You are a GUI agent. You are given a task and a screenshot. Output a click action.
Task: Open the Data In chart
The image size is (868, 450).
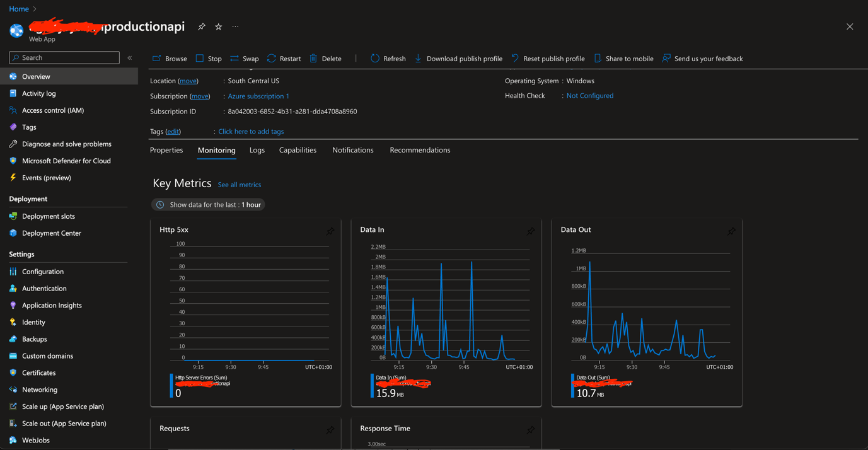(446, 313)
